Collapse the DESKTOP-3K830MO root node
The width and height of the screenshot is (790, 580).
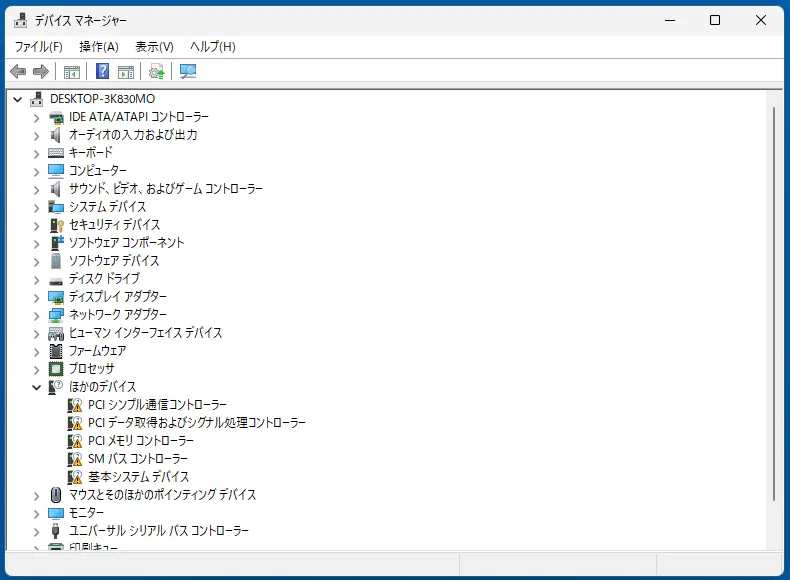(17, 99)
